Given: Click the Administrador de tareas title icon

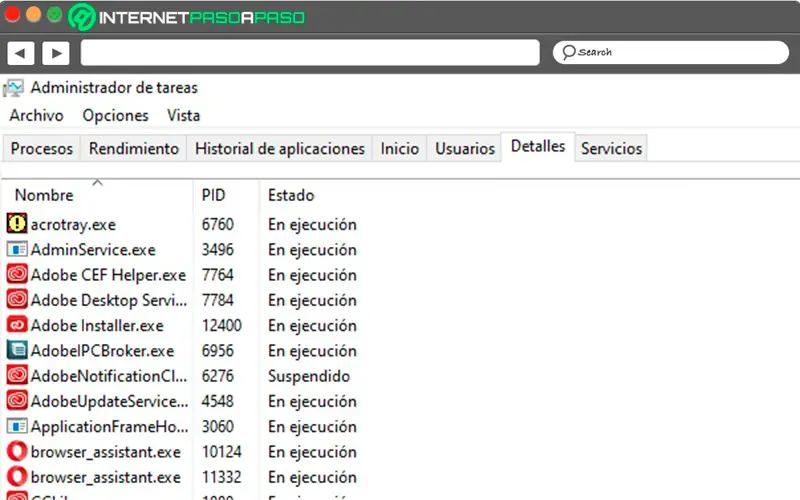Looking at the screenshot, I should 13,88.
